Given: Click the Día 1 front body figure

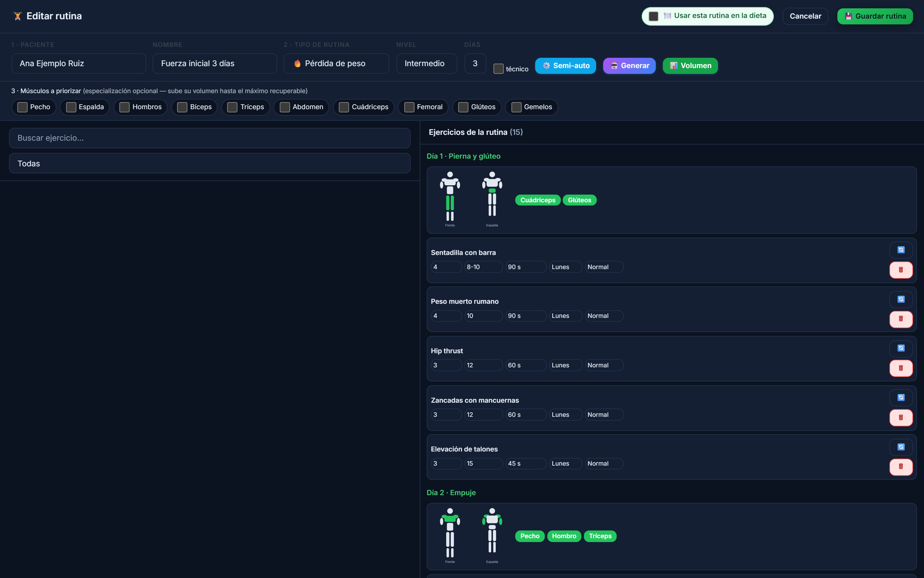Looking at the screenshot, I should (450, 197).
